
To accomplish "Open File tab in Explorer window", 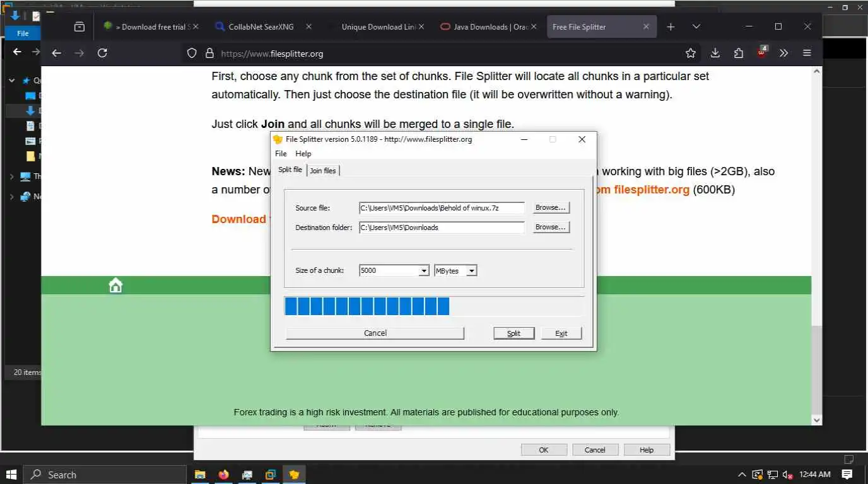I will (x=23, y=33).
